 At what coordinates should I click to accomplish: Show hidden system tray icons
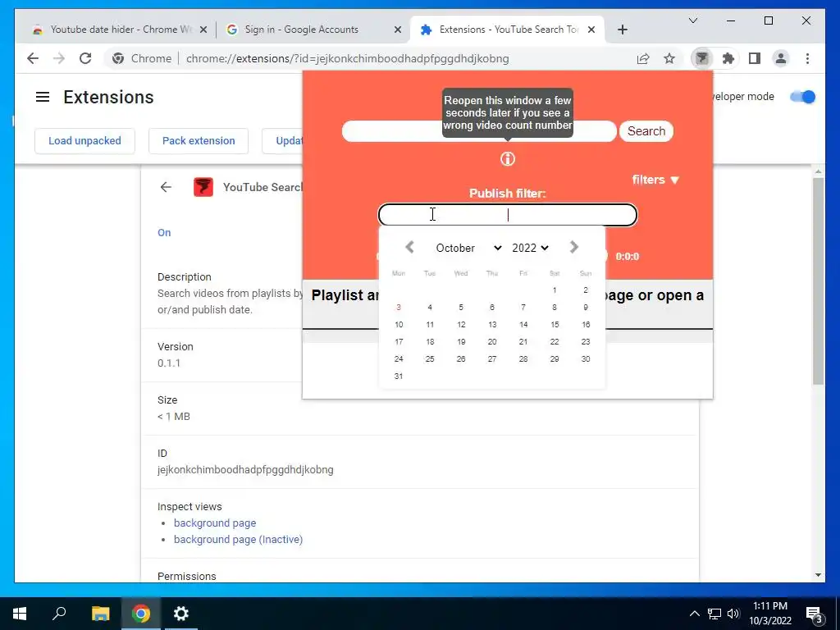click(x=694, y=614)
